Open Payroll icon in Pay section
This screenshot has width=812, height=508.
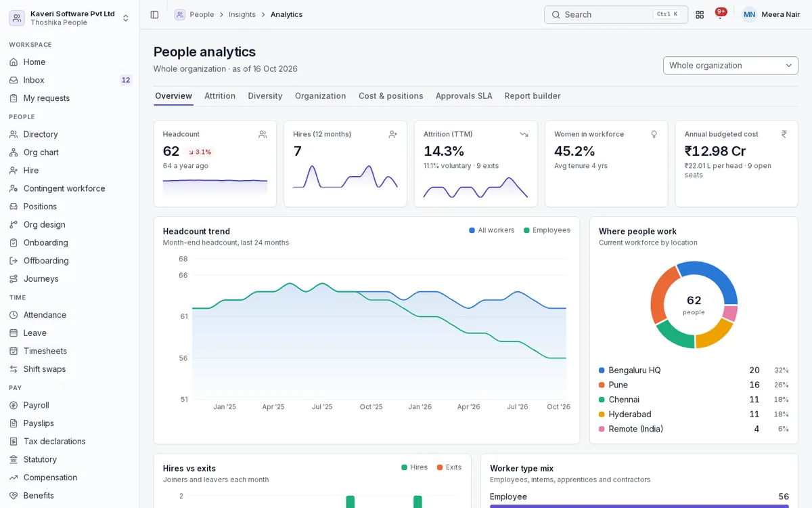[x=14, y=405]
